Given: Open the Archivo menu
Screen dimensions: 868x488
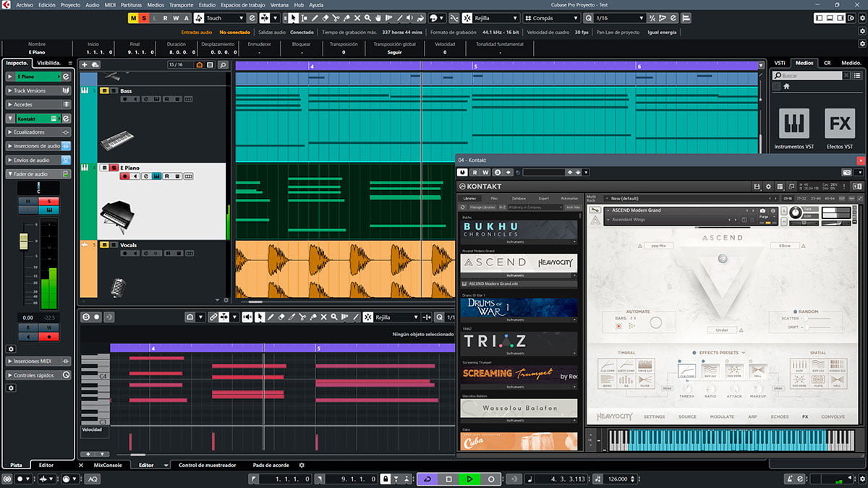Looking at the screenshot, I should pyautogui.click(x=25, y=5).
